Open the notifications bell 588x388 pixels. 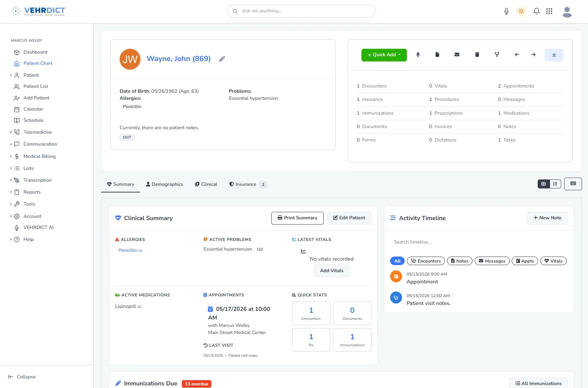[536, 11]
